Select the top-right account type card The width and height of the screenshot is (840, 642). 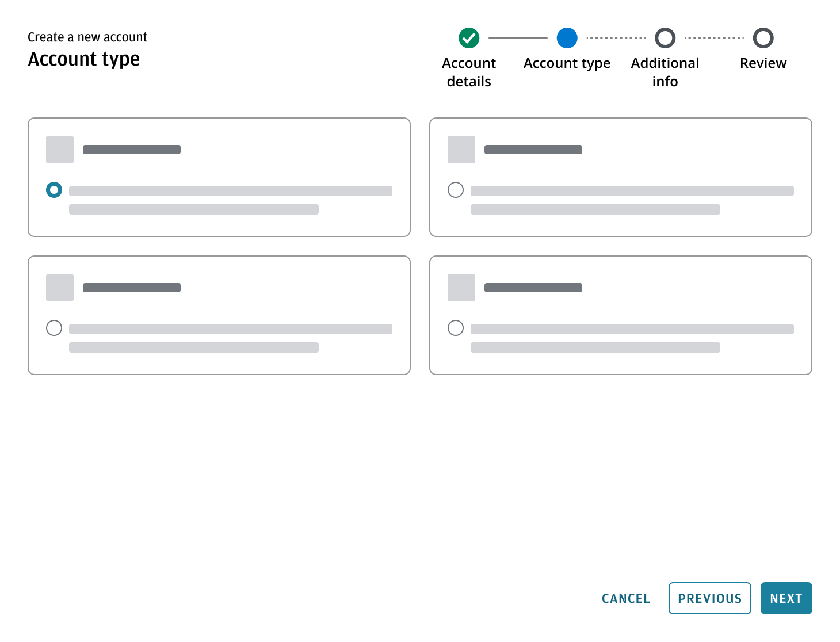pos(620,177)
